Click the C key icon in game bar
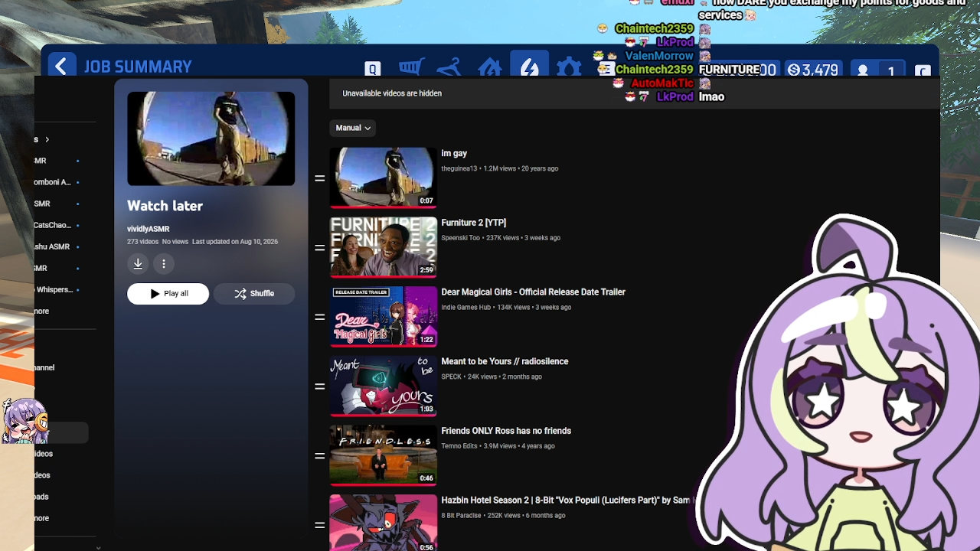Image resolution: width=980 pixels, height=551 pixels. click(923, 70)
